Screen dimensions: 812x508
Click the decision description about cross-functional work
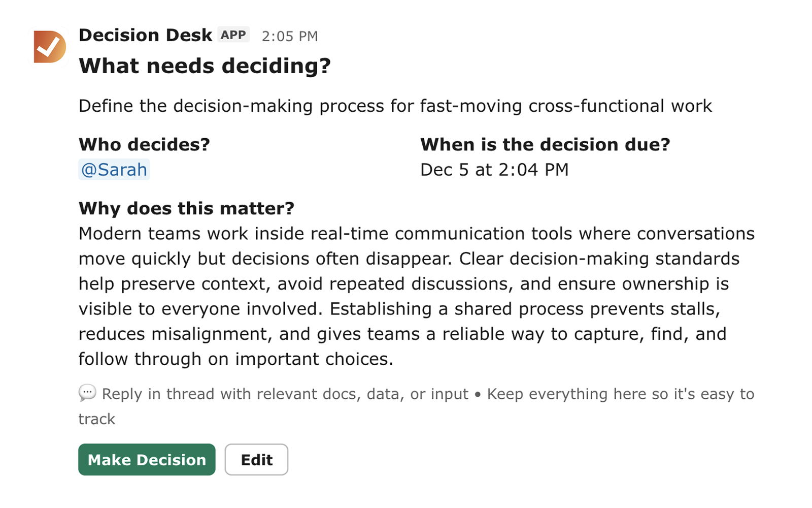[x=395, y=106]
